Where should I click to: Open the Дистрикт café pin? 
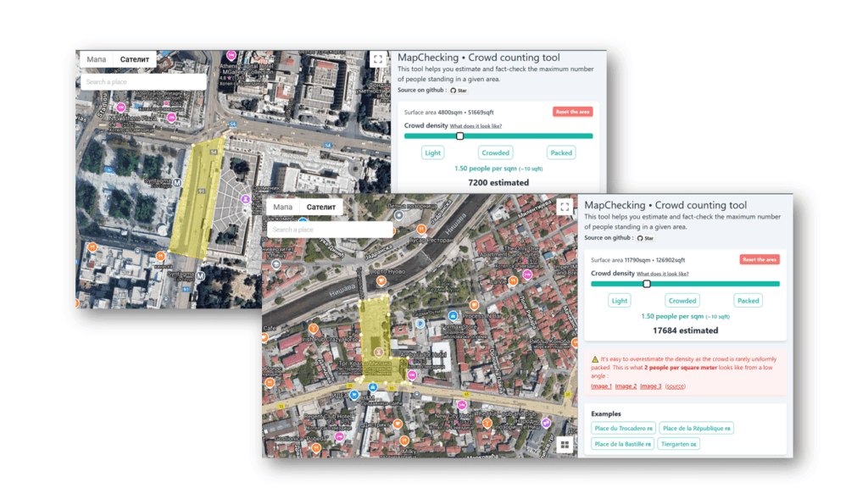pyautogui.click(x=397, y=424)
